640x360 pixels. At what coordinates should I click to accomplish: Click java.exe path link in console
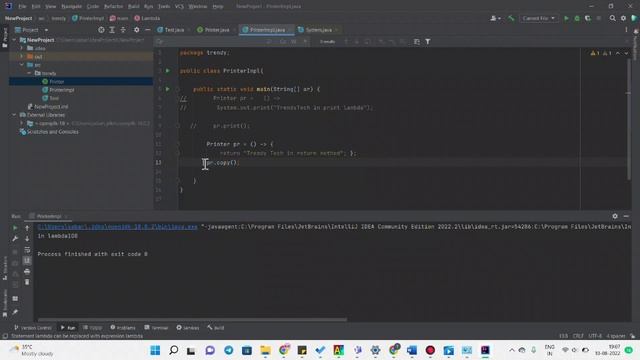point(118,227)
